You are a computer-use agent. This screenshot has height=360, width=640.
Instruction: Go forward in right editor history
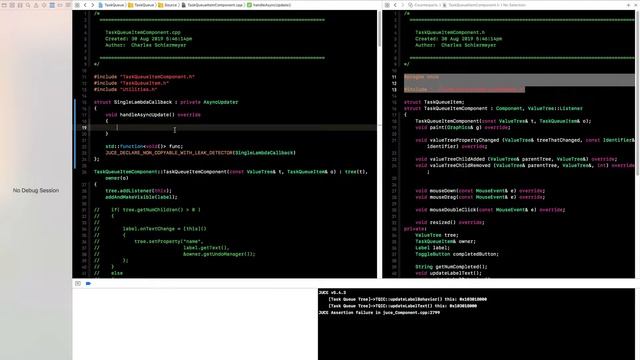pyautogui.click(x=402, y=5)
